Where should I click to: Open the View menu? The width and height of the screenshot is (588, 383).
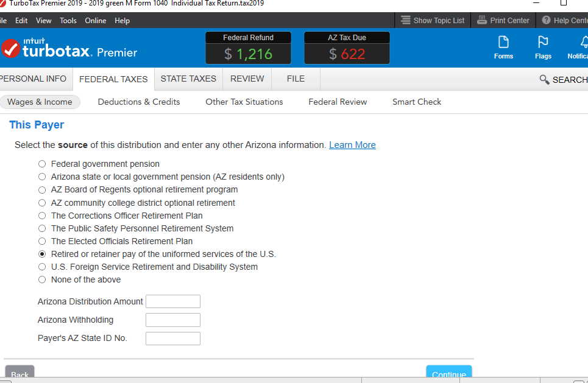tap(43, 21)
